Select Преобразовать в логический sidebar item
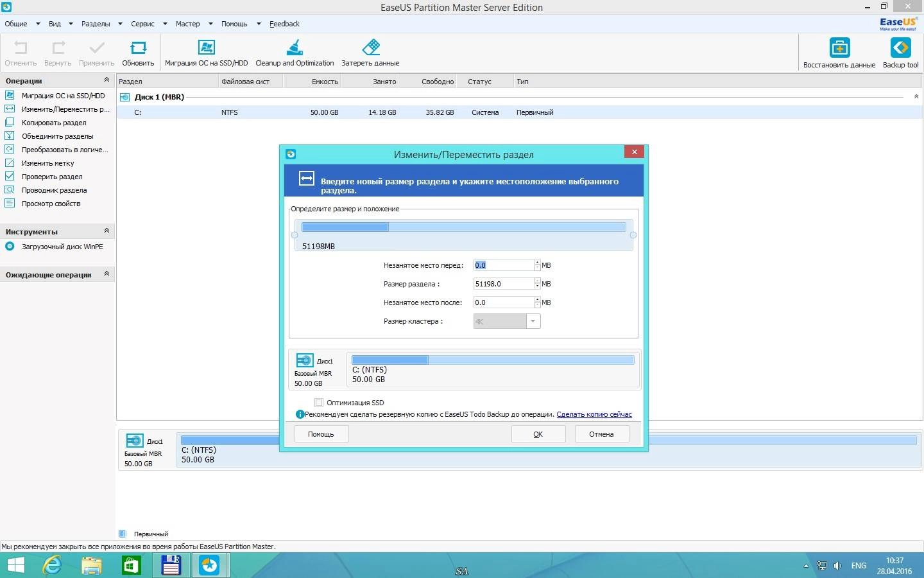 (65, 150)
